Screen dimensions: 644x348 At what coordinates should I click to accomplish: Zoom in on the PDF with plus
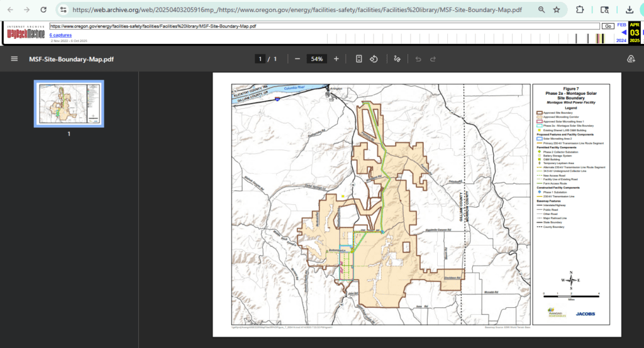(x=336, y=58)
